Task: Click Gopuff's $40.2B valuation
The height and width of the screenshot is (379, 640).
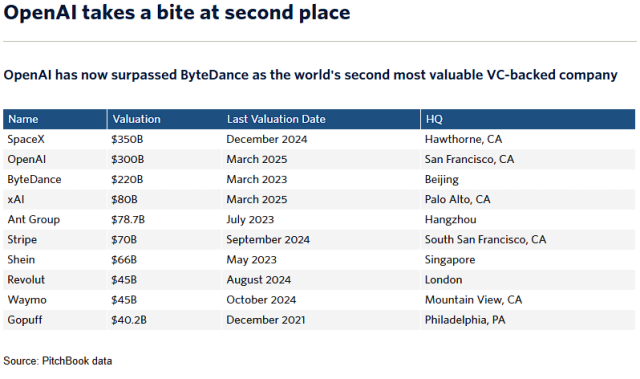Action: coord(129,320)
